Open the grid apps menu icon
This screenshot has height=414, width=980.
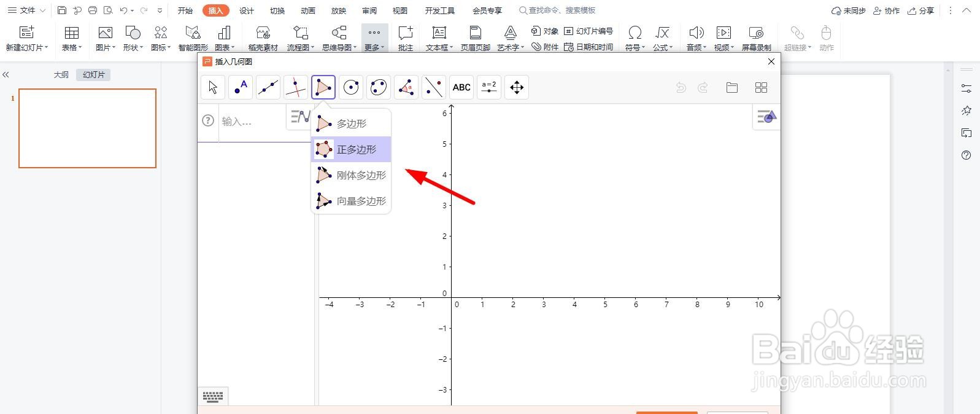[x=762, y=88]
